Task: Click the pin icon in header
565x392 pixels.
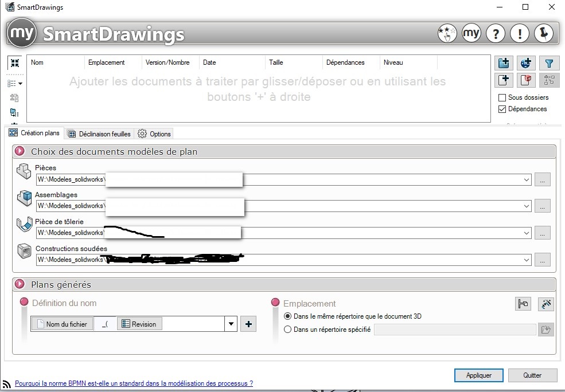Action: [544, 33]
